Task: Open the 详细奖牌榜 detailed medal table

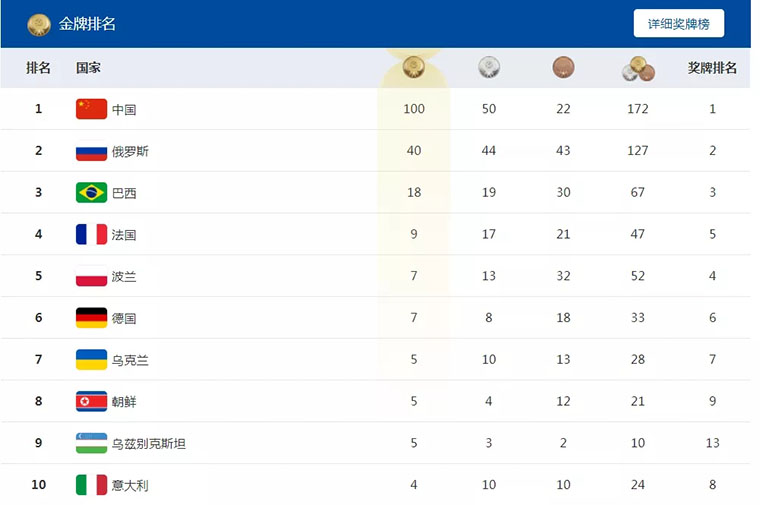Action: click(678, 24)
